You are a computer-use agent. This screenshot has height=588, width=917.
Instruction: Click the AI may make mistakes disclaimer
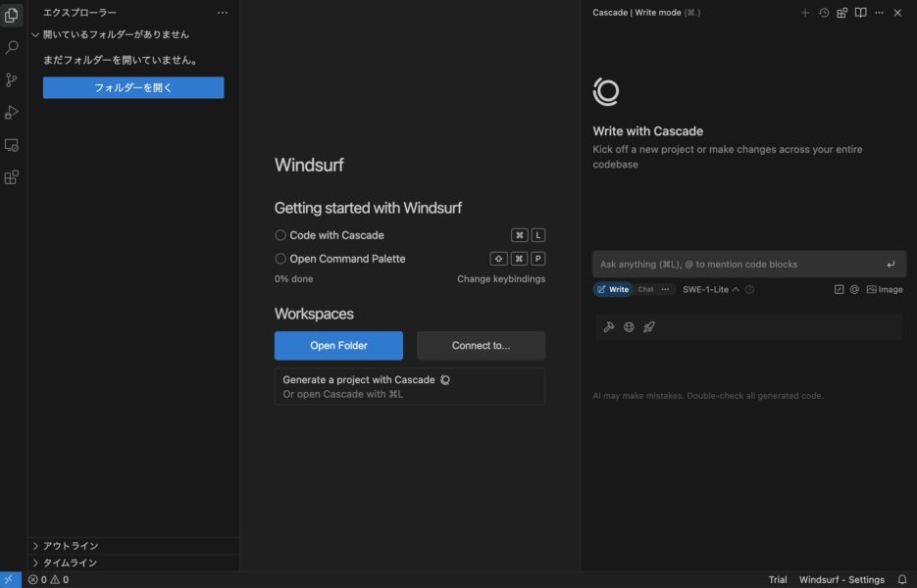708,396
